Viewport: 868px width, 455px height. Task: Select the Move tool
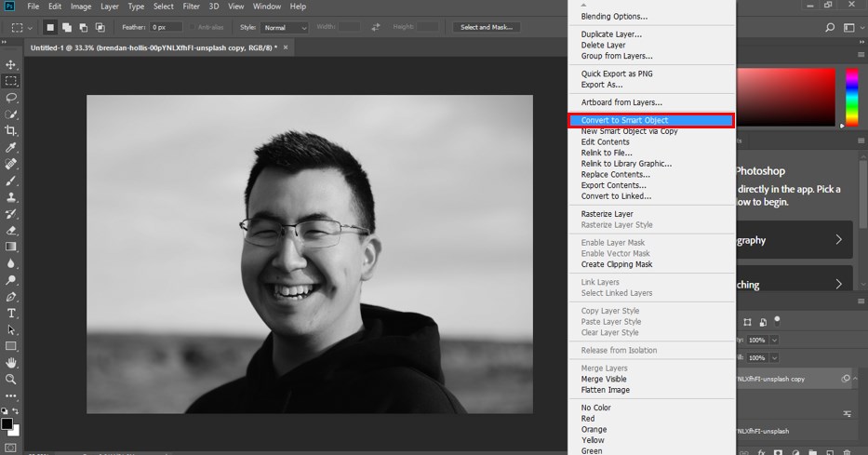[10, 65]
